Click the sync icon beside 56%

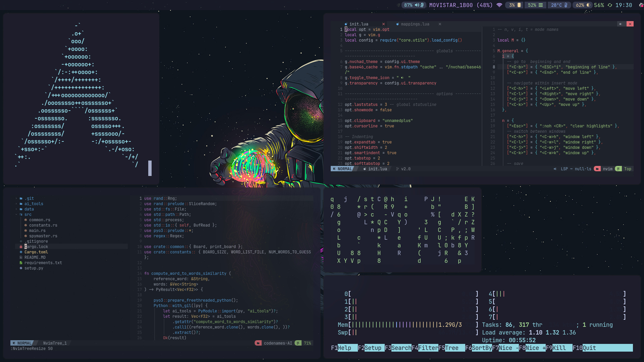coord(610,5)
